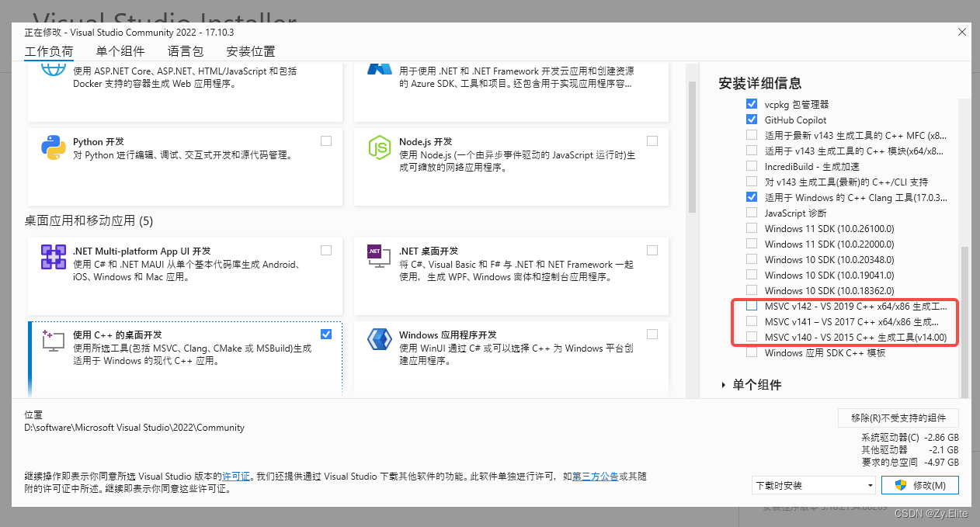
Task: Click the 修改(M) button
Action: coord(920,485)
